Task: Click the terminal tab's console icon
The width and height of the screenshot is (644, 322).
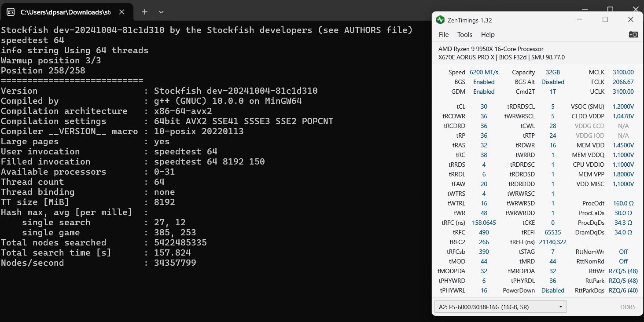Action: coord(12,12)
